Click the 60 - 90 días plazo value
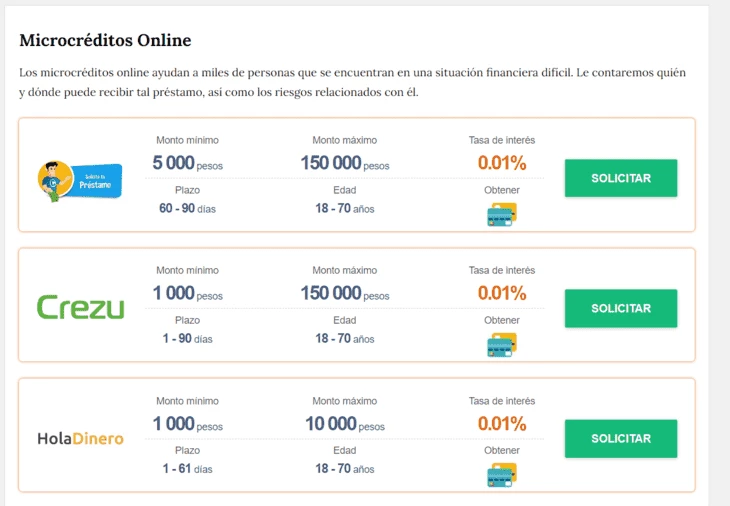Screen dimensions: 730x506 pos(187,208)
